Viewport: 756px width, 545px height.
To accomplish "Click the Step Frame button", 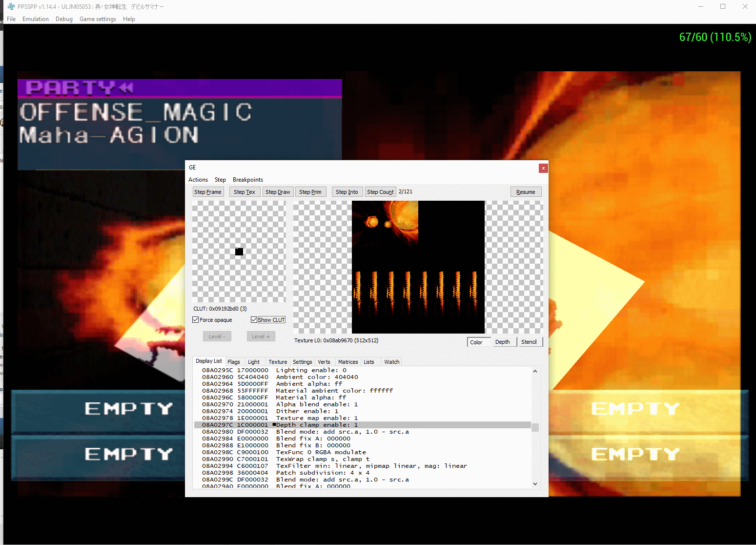I will pyautogui.click(x=208, y=192).
